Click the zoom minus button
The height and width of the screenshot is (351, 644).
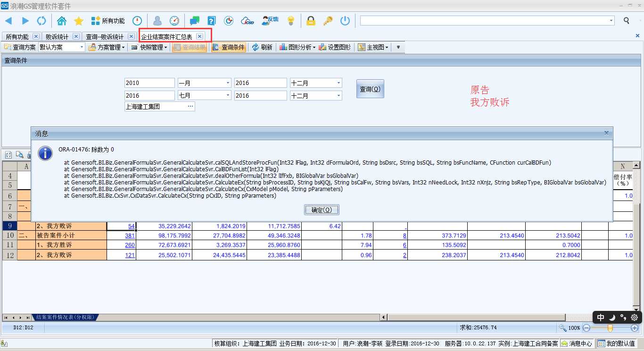(586, 327)
